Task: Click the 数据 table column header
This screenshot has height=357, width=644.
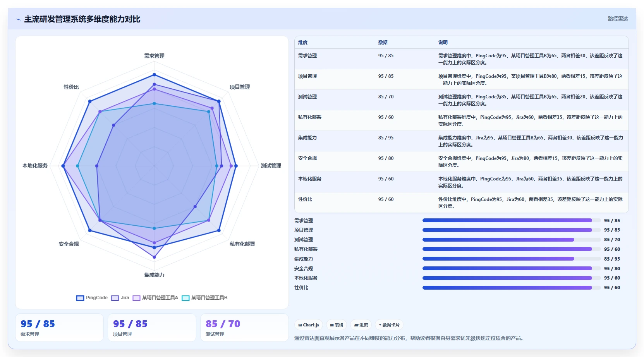Action: [x=383, y=43]
